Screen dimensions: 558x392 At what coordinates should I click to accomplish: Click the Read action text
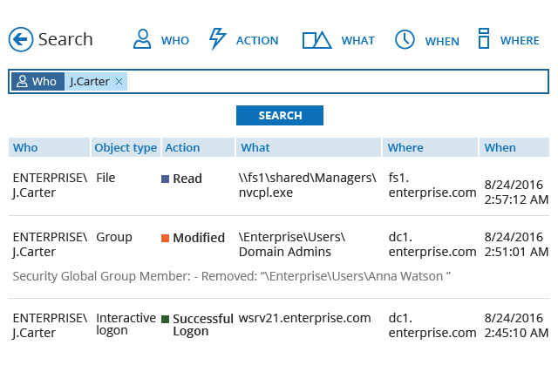187,179
